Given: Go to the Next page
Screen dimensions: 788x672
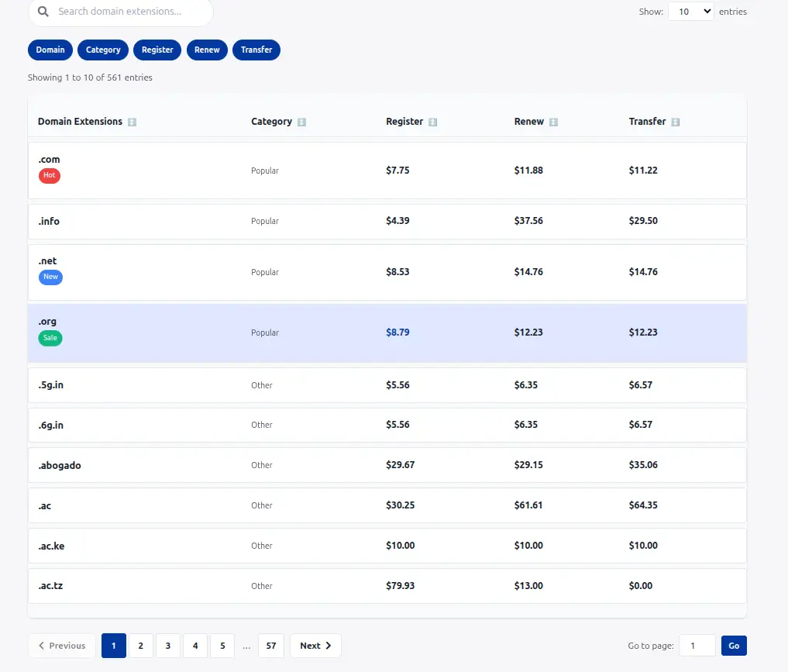Looking at the screenshot, I should 315,646.
